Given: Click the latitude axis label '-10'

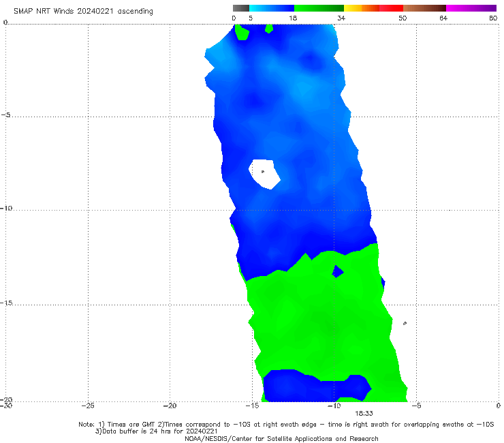Looking at the screenshot, I should point(6,208).
